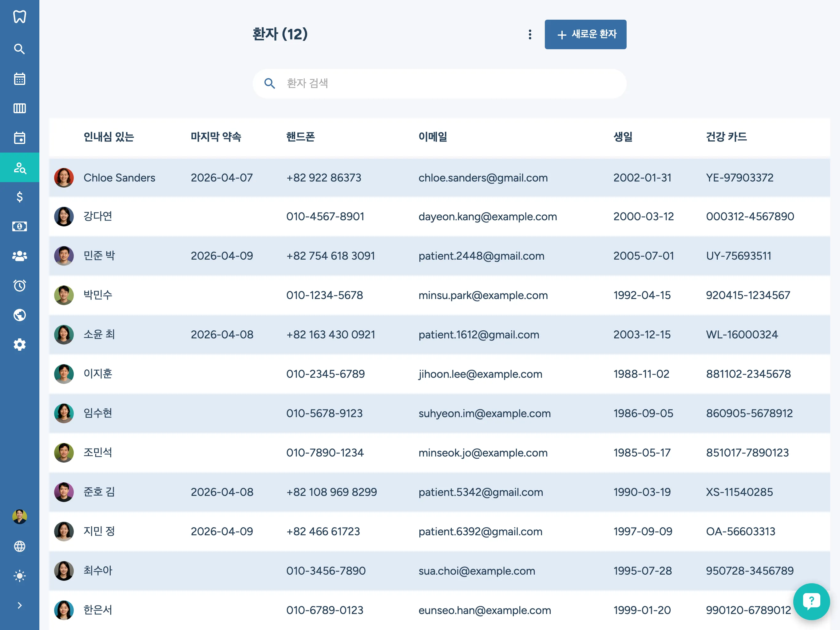840x630 pixels.
Task: Open the cash banknote icon in sidebar
Action: coord(19,226)
